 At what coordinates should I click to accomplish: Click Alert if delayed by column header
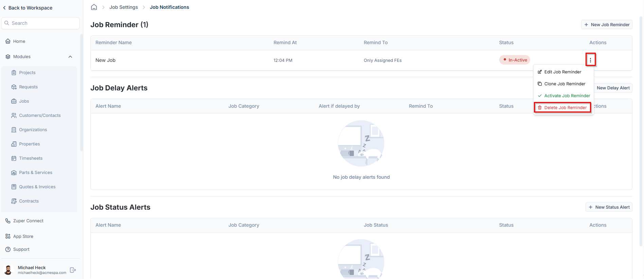tap(339, 106)
